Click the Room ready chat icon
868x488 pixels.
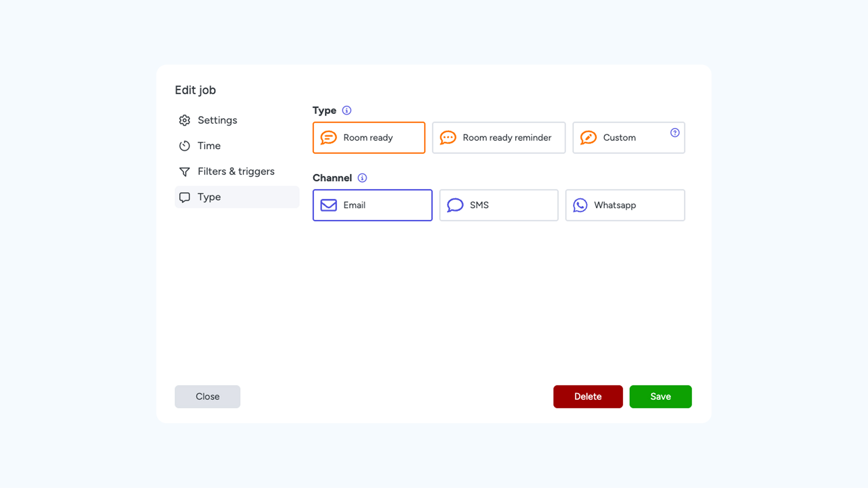click(328, 137)
